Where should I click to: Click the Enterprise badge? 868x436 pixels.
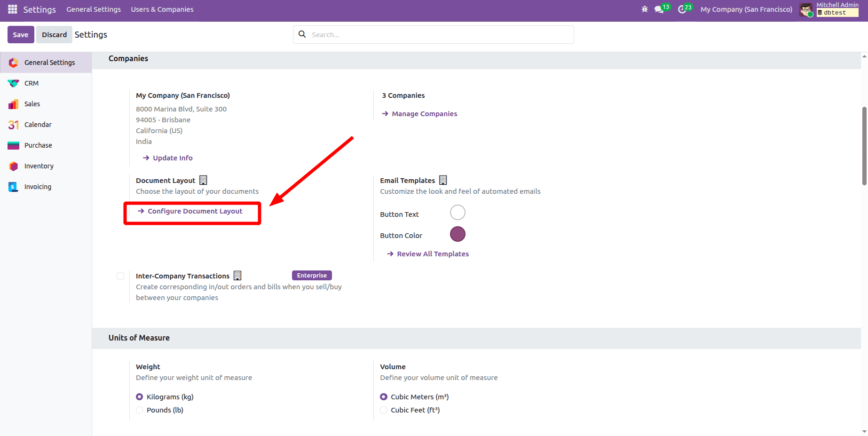[x=312, y=276]
